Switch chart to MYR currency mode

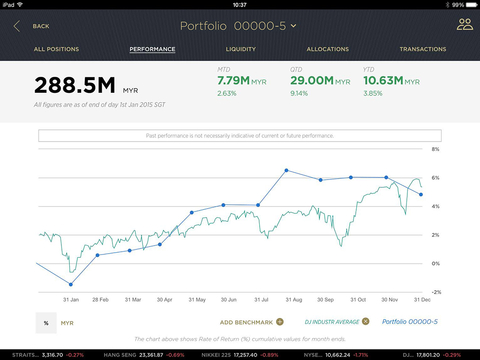[67, 323]
